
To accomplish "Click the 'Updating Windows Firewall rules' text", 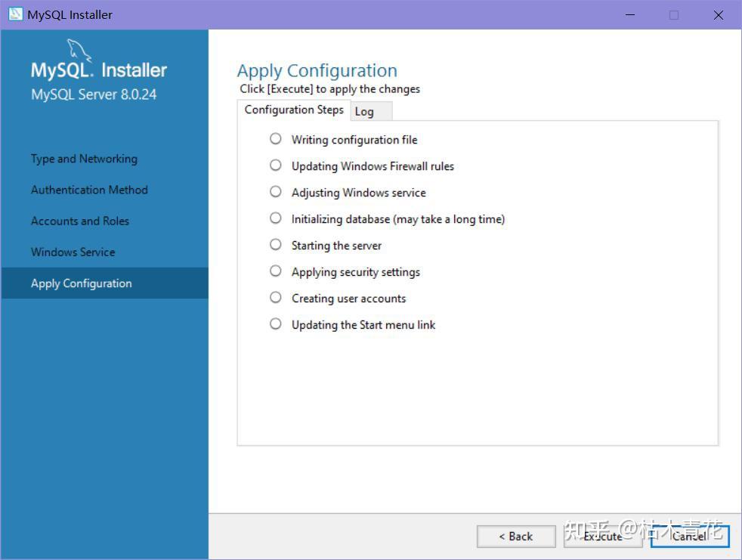I will click(373, 166).
